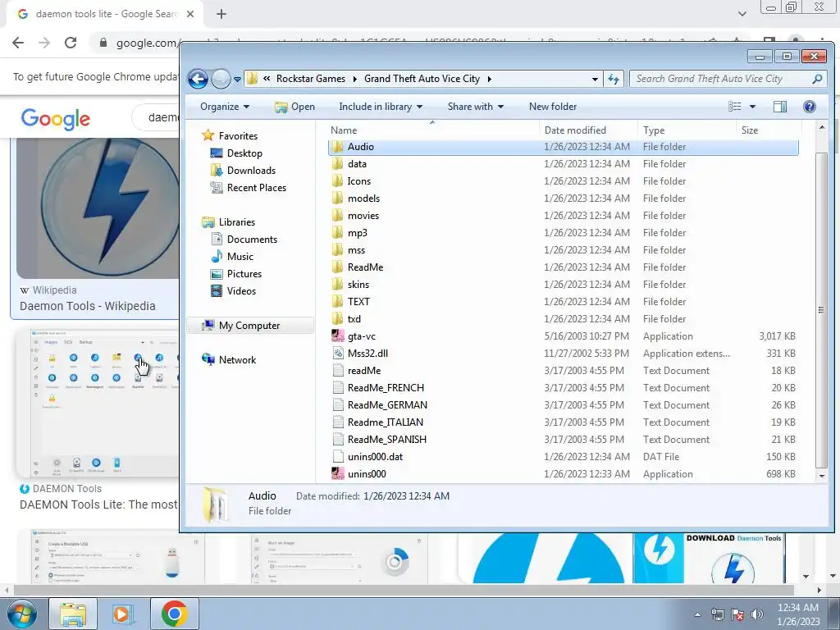840x630 pixels.
Task: Select unins000.dat file icon
Action: (x=337, y=456)
